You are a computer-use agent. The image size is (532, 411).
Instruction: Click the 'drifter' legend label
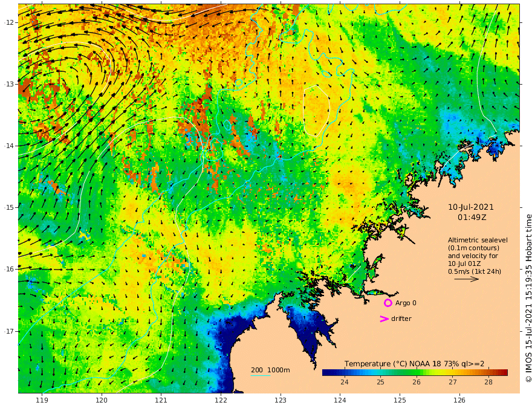point(401,319)
